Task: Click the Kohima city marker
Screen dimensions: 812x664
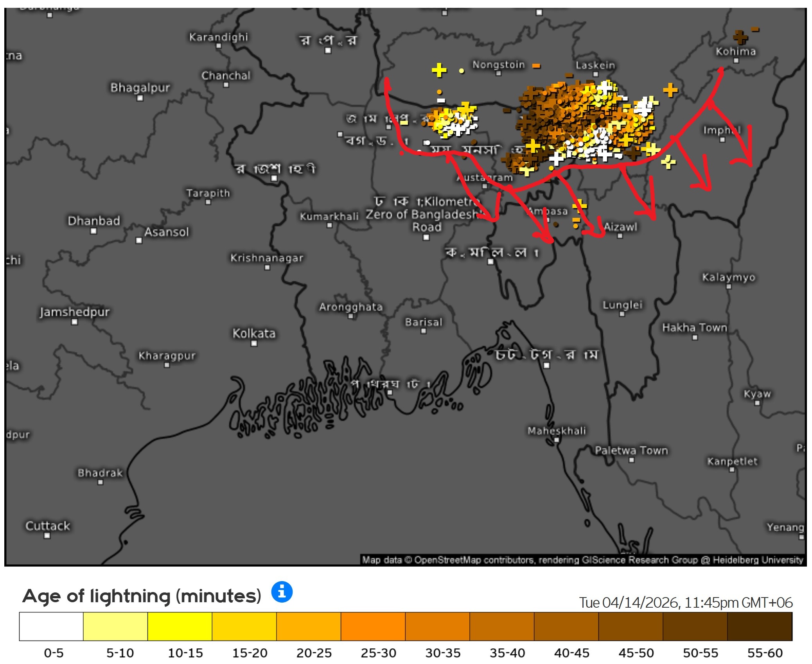Action: [736, 61]
